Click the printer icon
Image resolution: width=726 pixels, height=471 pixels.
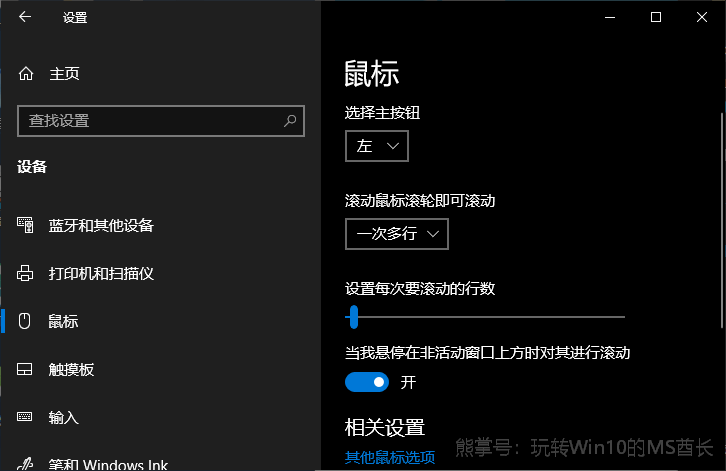point(25,273)
